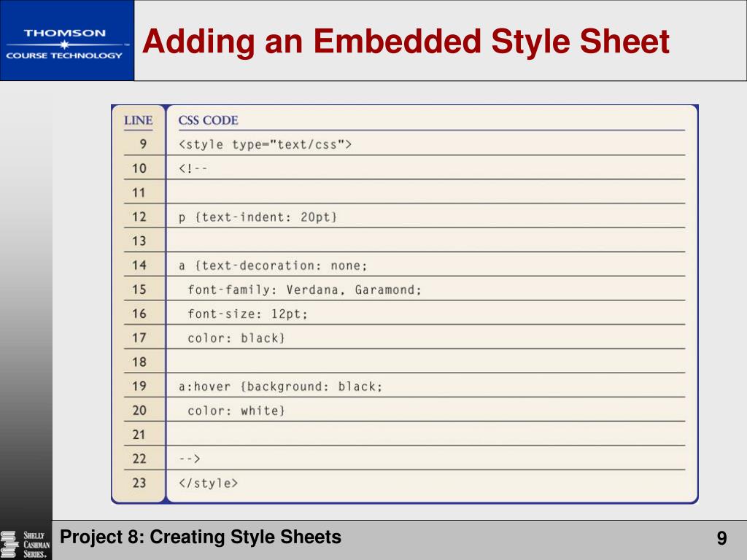Click the 'LINE' column header

tap(139, 120)
